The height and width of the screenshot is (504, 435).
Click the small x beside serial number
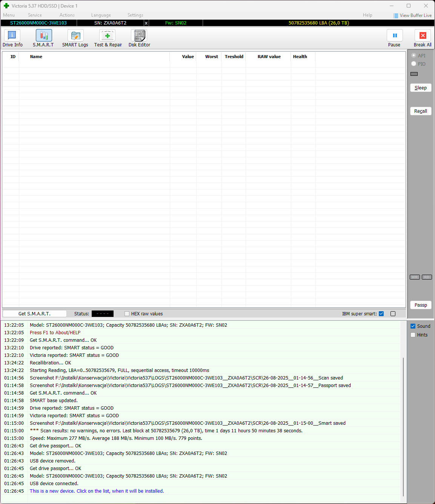(x=146, y=23)
